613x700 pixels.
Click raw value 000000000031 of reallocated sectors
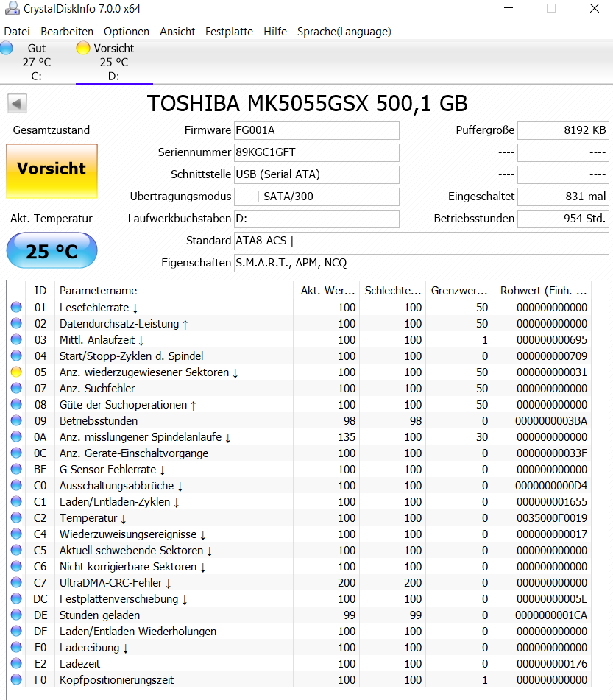tap(552, 372)
